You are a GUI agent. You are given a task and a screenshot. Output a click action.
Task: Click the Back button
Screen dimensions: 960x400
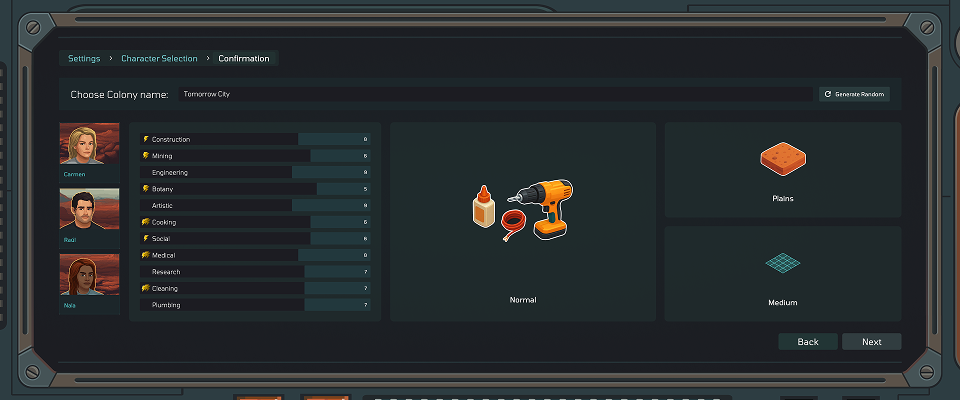click(808, 342)
